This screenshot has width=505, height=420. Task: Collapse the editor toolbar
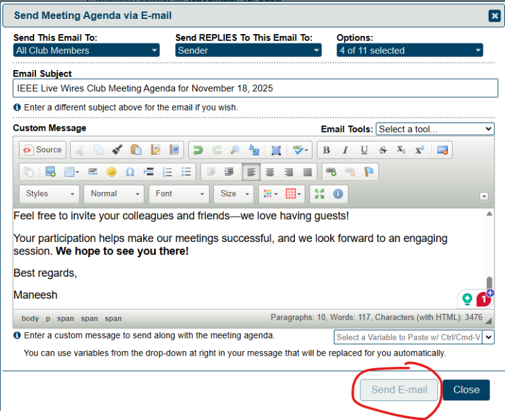484,196
